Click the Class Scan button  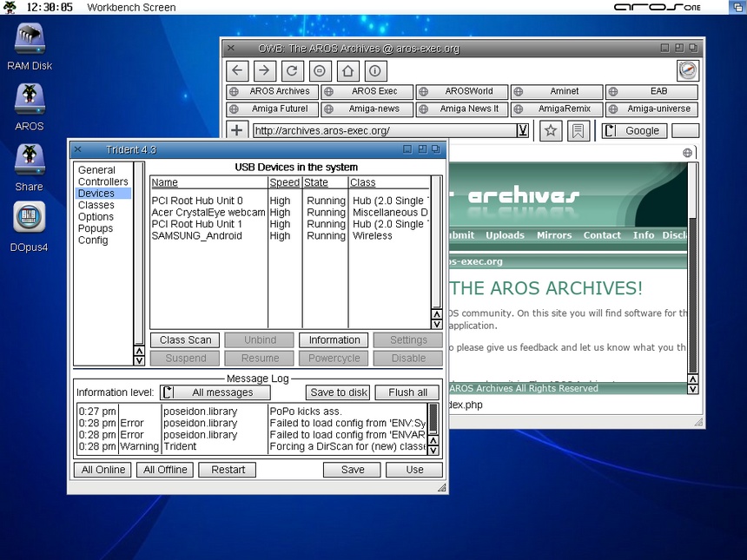(x=185, y=339)
